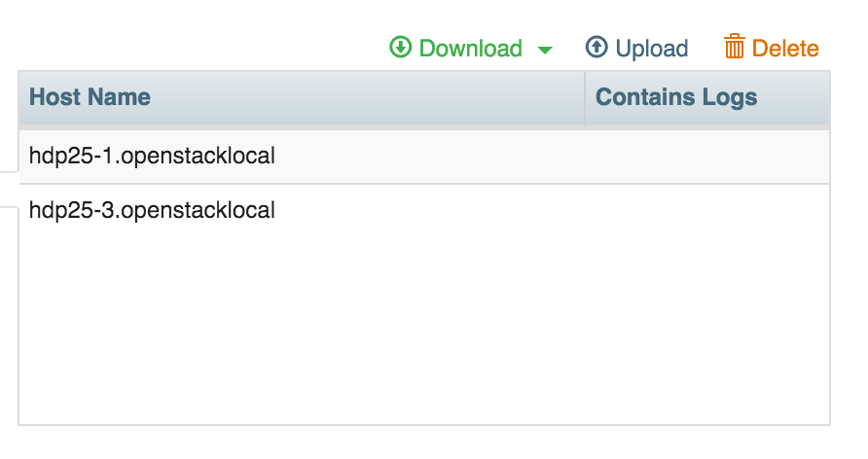Click divider between Host Name and Contains Logs
This screenshot has width=868, height=459.
click(585, 97)
